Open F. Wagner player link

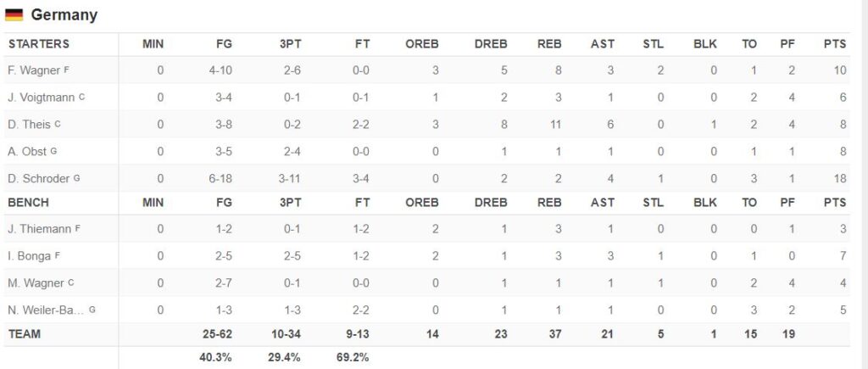point(34,70)
